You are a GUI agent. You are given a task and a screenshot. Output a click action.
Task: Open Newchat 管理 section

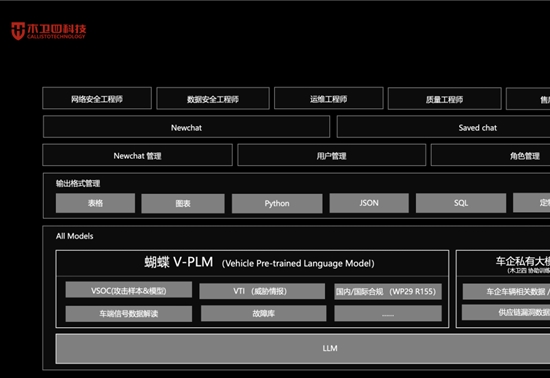[138, 155]
